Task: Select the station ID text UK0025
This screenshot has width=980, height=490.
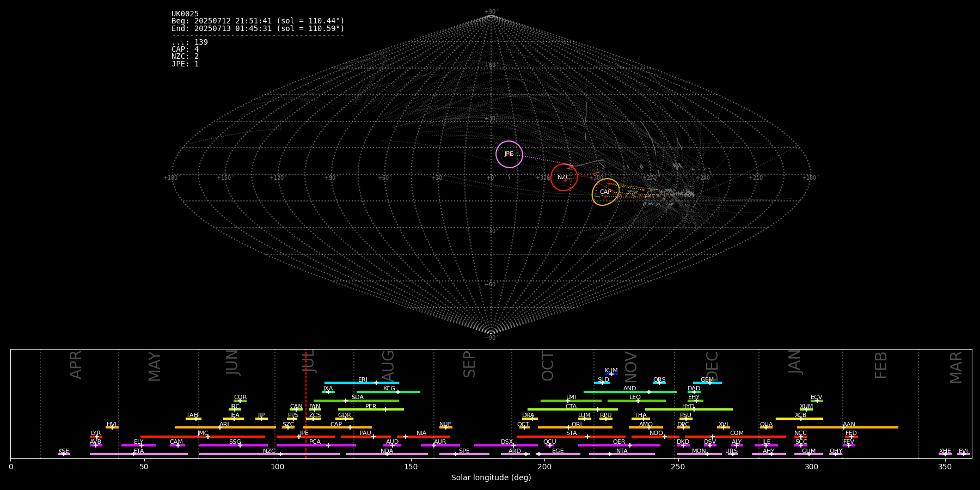Action: tap(185, 14)
